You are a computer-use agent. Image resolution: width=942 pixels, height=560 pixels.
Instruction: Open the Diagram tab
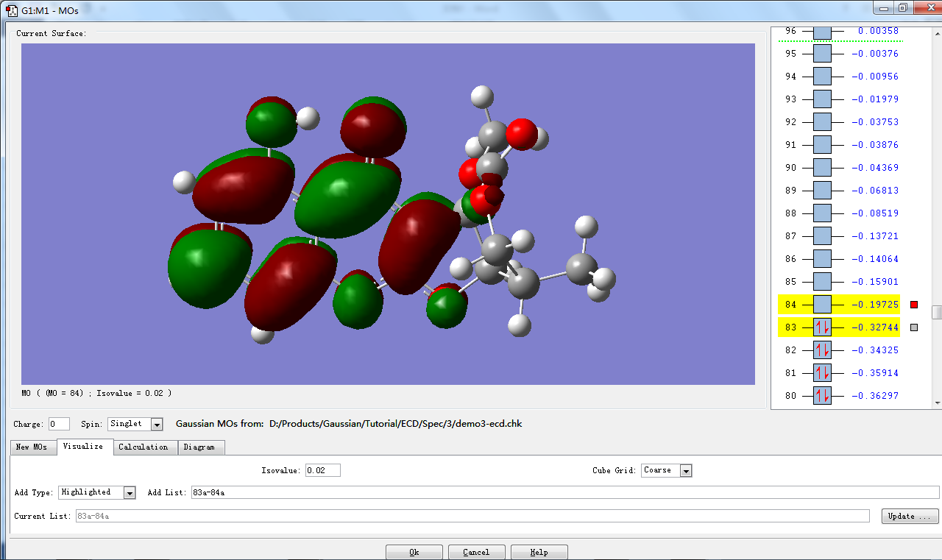click(x=199, y=447)
